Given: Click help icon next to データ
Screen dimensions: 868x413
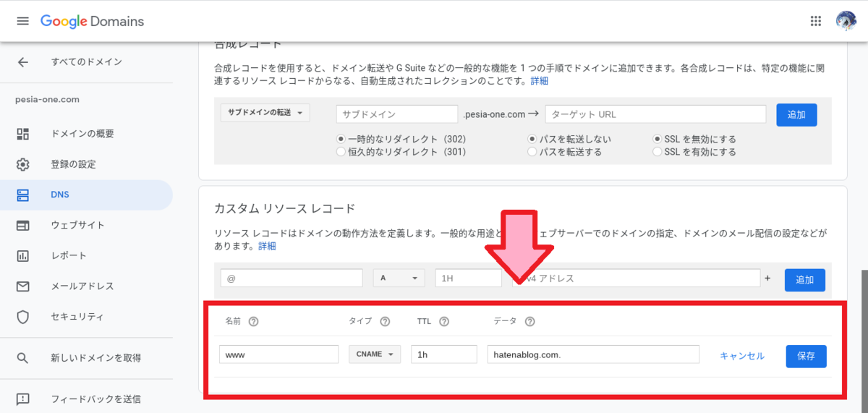Looking at the screenshot, I should point(529,322).
